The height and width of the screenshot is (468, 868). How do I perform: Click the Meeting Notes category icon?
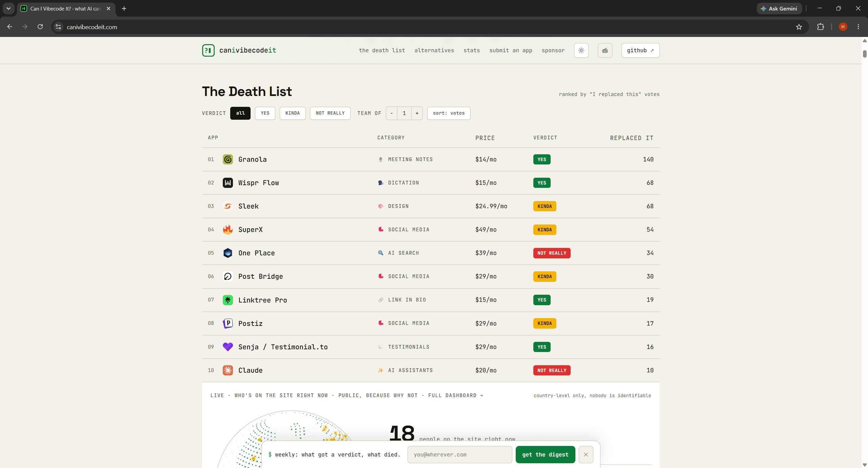click(x=380, y=159)
